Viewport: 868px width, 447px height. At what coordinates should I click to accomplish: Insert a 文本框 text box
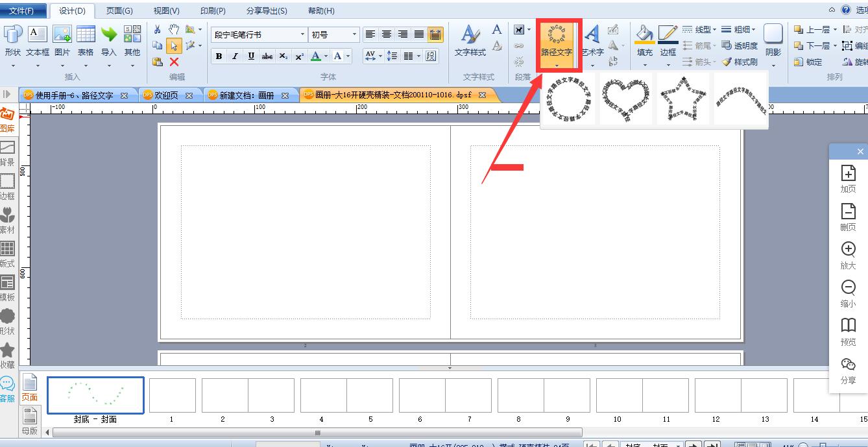[38, 41]
